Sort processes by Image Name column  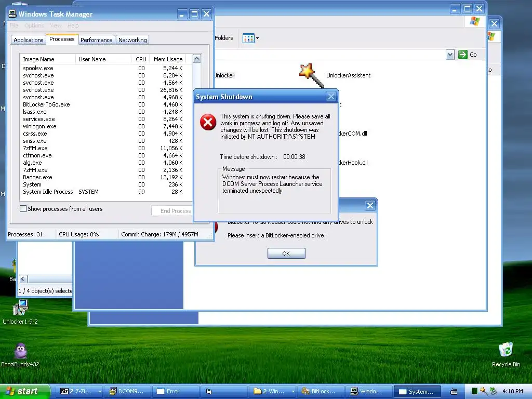coord(47,59)
